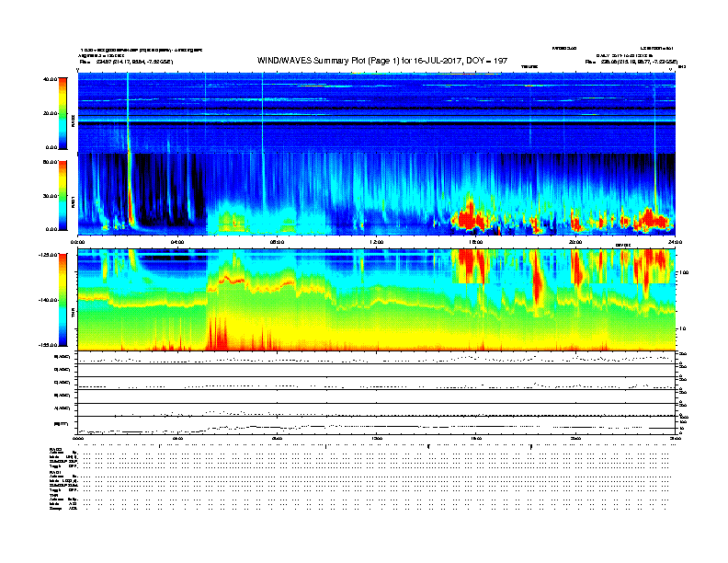Click the -125.00 label on TNR scale
The width and height of the screenshot is (728, 563).
pos(49,255)
